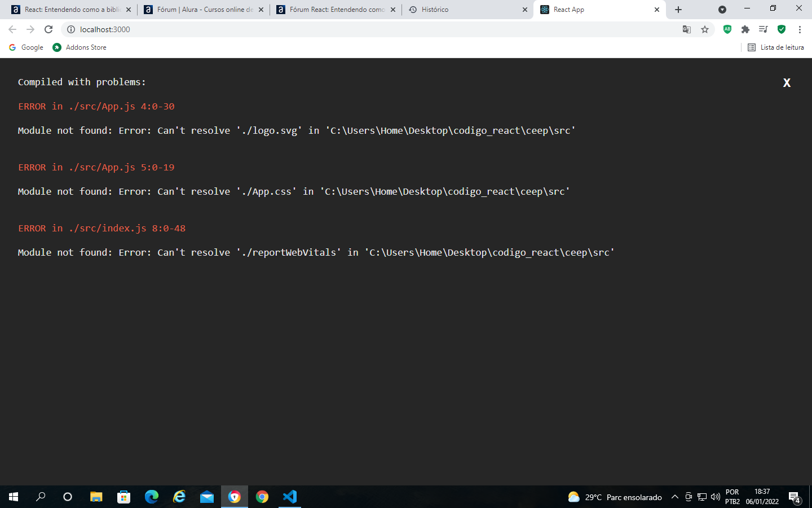Translate this page icon
812x508 pixels.
(687, 29)
